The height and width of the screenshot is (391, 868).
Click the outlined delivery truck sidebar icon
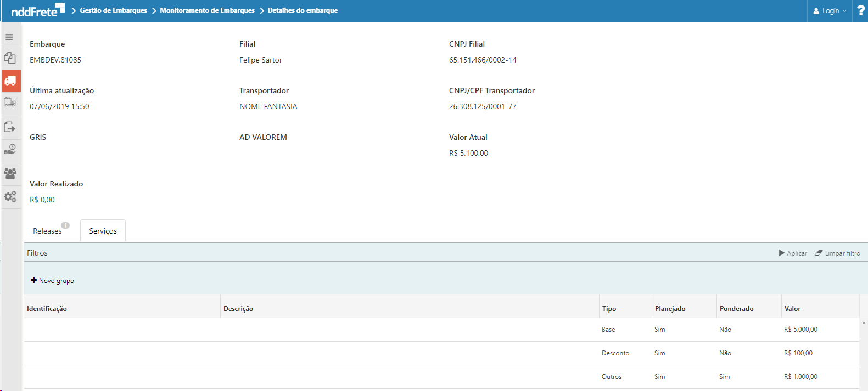[x=10, y=103]
